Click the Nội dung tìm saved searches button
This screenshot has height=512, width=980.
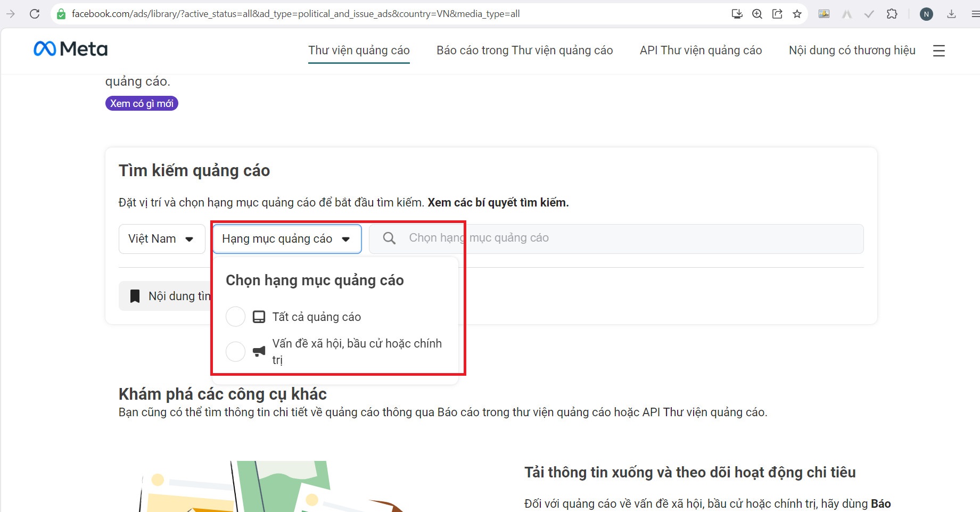click(166, 296)
